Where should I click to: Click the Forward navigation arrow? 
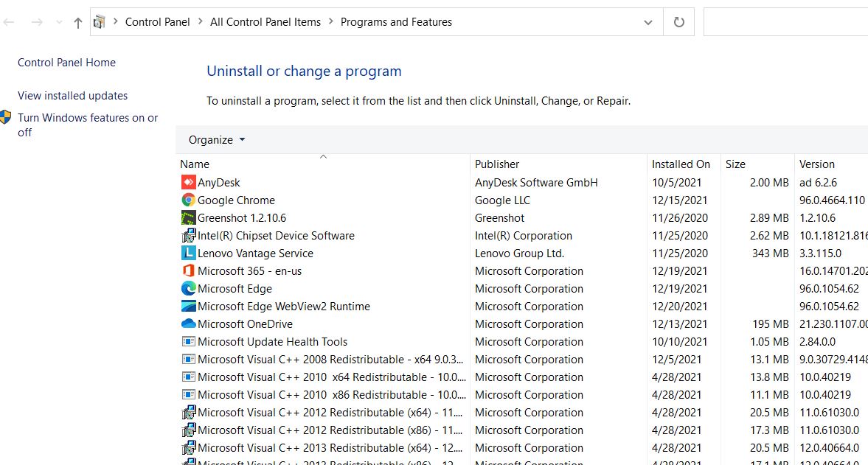click(37, 22)
